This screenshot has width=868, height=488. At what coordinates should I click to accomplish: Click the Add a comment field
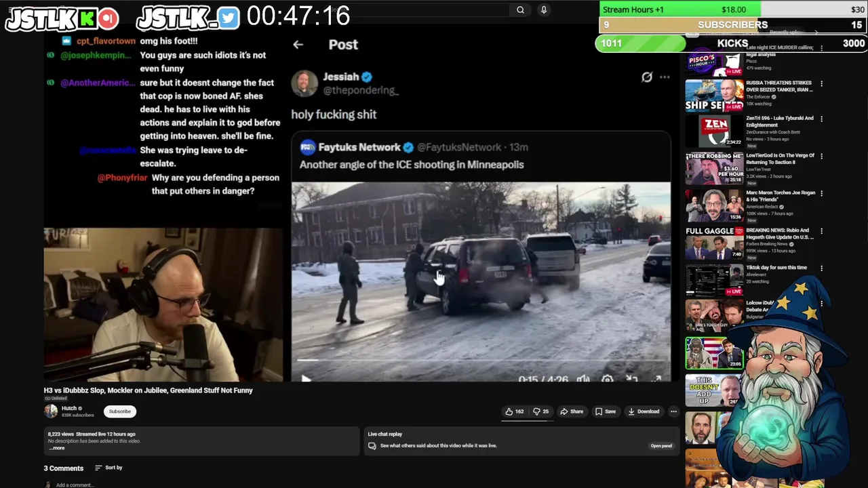coord(75,485)
